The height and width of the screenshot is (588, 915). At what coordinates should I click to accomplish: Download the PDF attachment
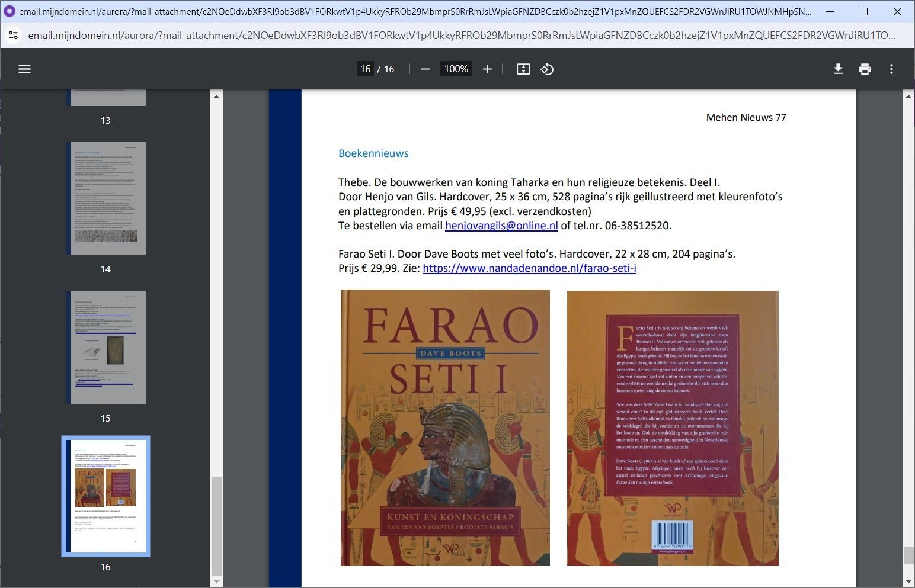click(838, 69)
